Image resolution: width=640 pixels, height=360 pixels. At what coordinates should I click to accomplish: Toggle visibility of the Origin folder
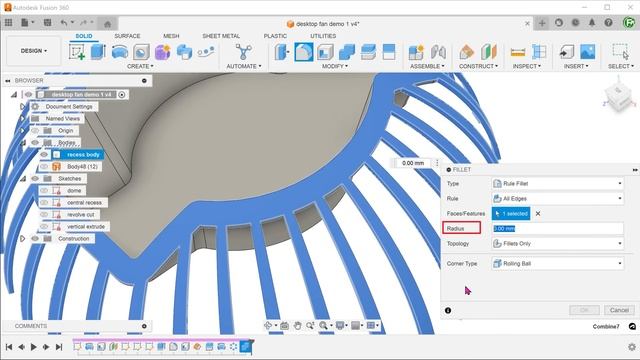pyautogui.click(x=35, y=131)
